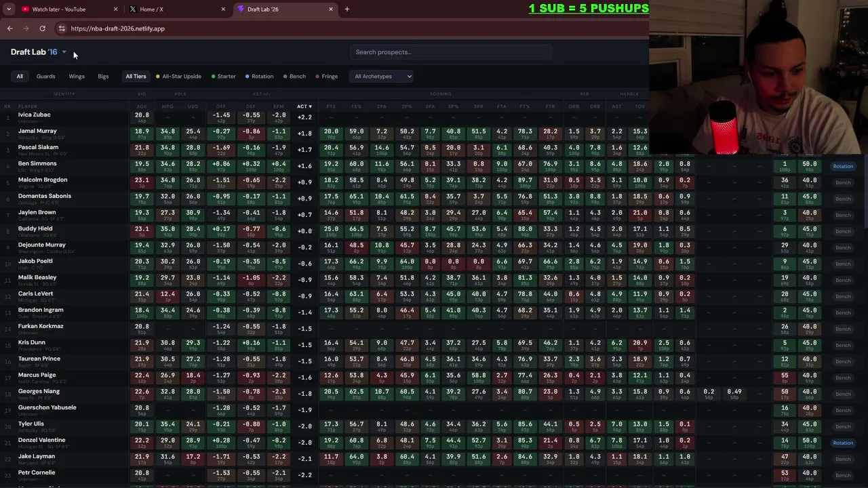Click the Search prospects field
The height and width of the screenshot is (488, 868).
451,52
